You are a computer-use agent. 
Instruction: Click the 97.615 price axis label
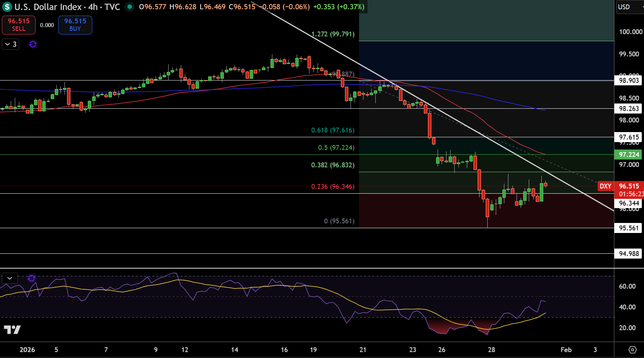(629, 137)
